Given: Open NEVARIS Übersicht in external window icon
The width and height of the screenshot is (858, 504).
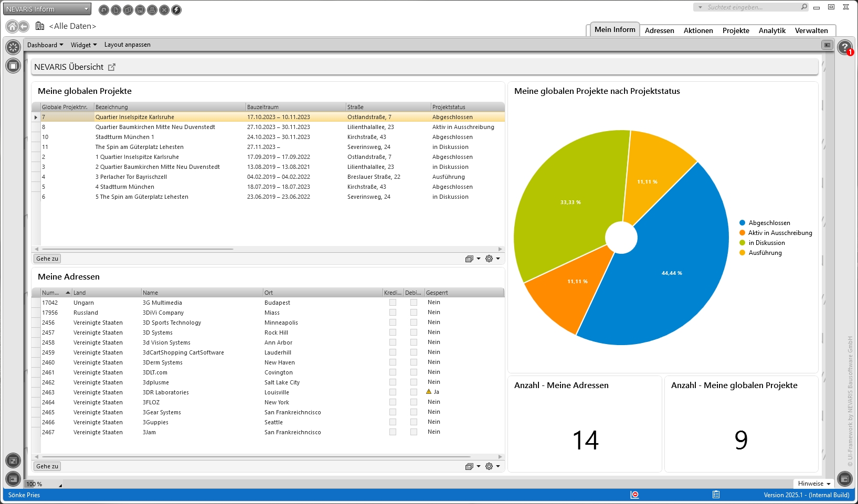Looking at the screenshot, I should tap(111, 67).
